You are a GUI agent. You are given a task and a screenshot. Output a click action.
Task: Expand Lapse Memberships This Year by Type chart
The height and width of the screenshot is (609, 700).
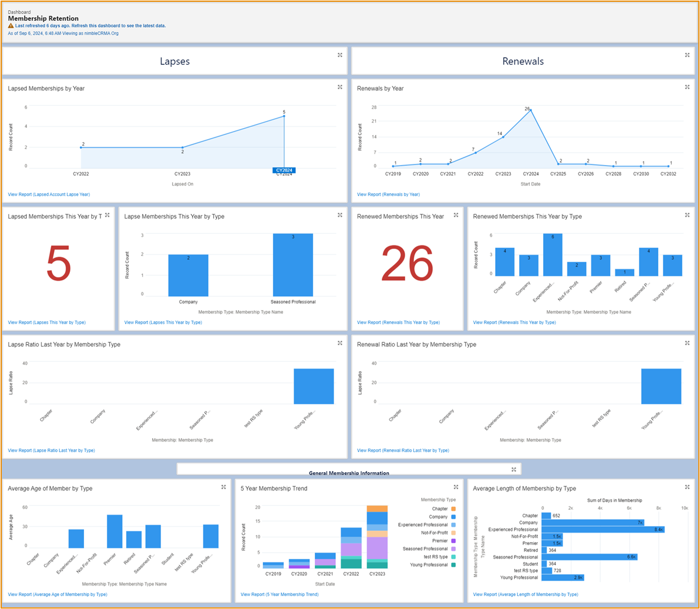(x=340, y=216)
